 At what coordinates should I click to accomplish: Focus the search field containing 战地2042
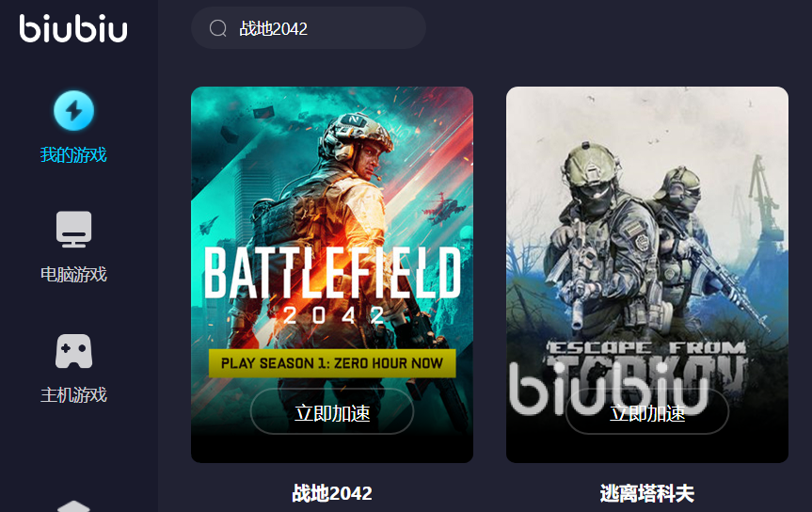pos(309,28)
